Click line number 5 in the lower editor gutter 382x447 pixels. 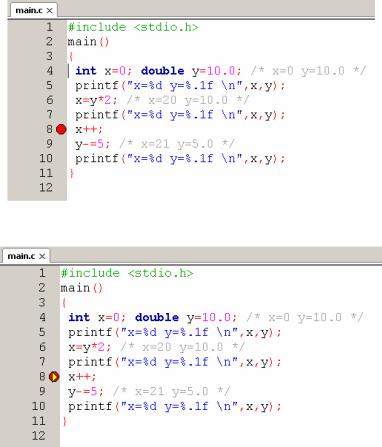pyautogui.click(x=42, y=332)
